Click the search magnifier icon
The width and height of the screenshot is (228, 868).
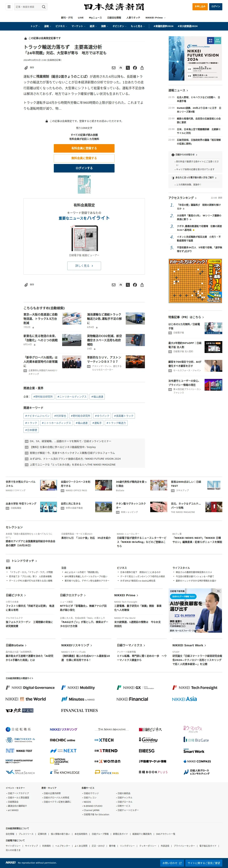pyautogui.click(x=44, y=7)
